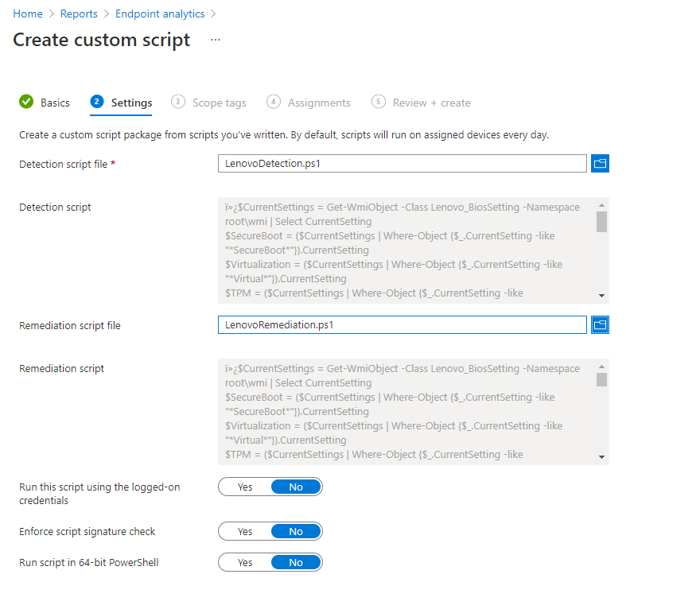Click down arrow of Remediation script scrollbar
The image size is (700, 613).
tap(601, 457)
